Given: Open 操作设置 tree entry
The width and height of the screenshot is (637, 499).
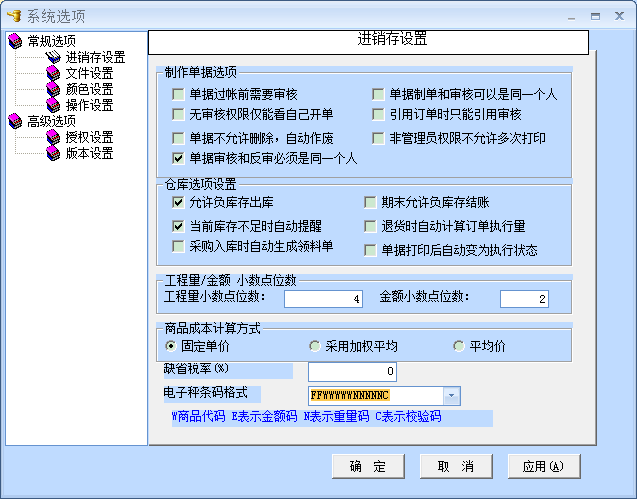Looking at the screenshot, I should (x=89, y=105).
